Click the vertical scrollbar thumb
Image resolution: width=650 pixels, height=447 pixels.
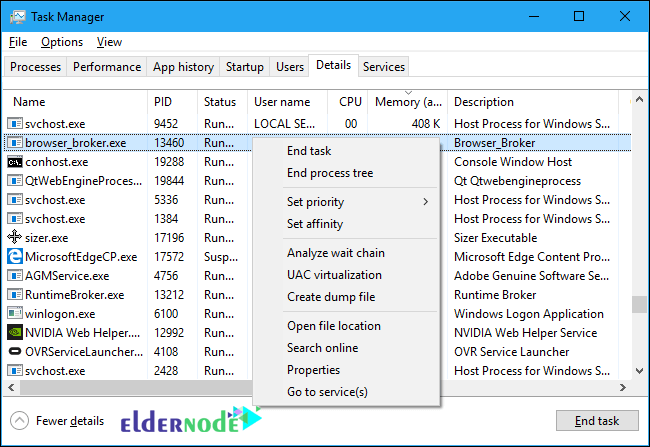(x=639, y=304)
